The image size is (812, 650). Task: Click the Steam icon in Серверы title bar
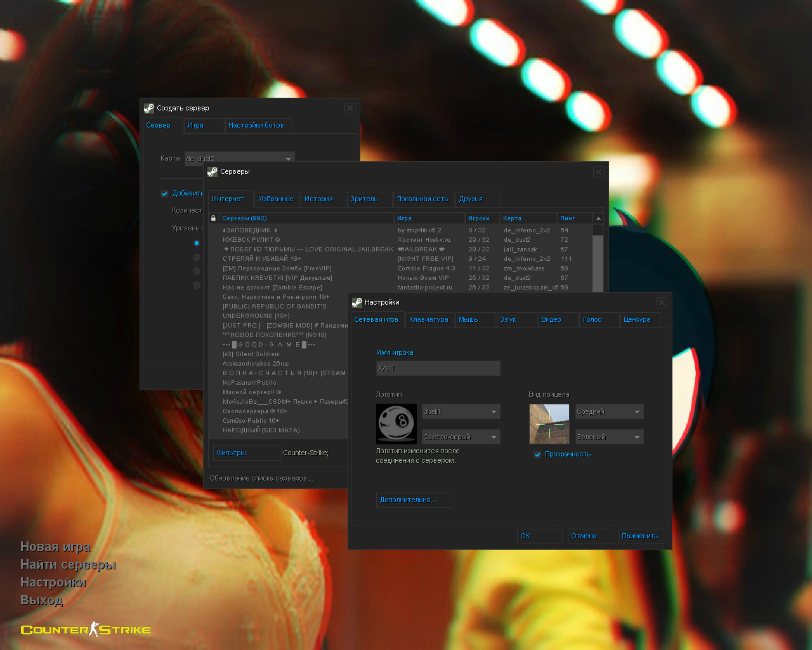213,172
